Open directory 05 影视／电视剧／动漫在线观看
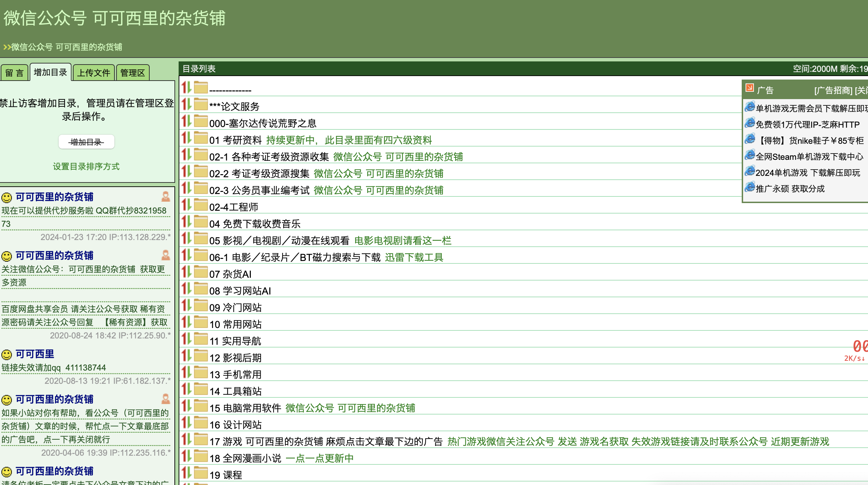868x485 pixels. (x=279, y=241)
